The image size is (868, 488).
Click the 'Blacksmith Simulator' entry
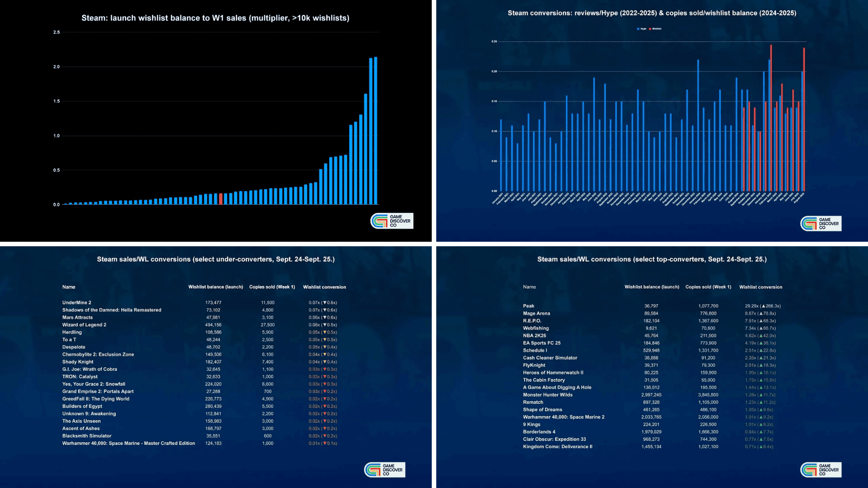coord(87,436)
